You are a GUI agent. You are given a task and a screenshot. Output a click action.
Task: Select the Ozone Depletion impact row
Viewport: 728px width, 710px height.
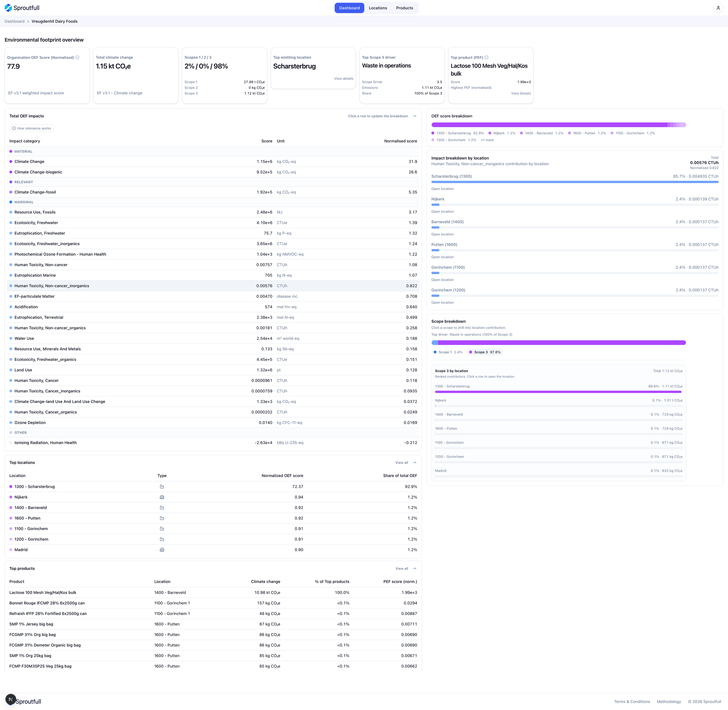(x=213, y=423)
